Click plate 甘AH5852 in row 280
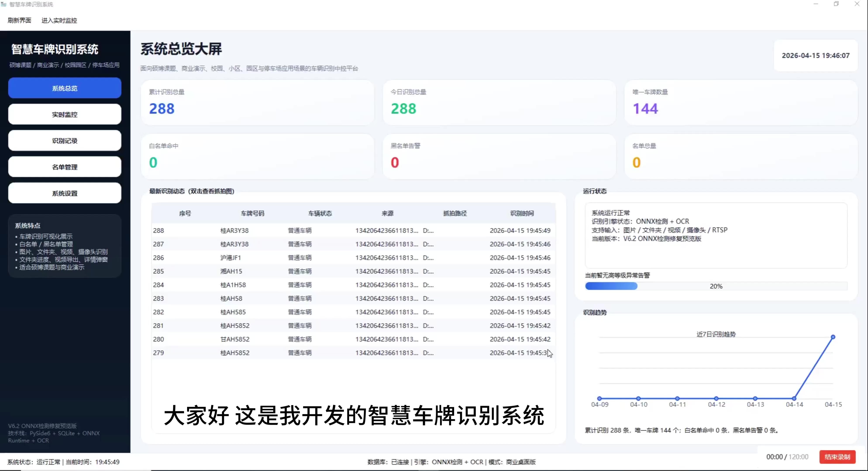868x471 pixels. click(235, 339)
